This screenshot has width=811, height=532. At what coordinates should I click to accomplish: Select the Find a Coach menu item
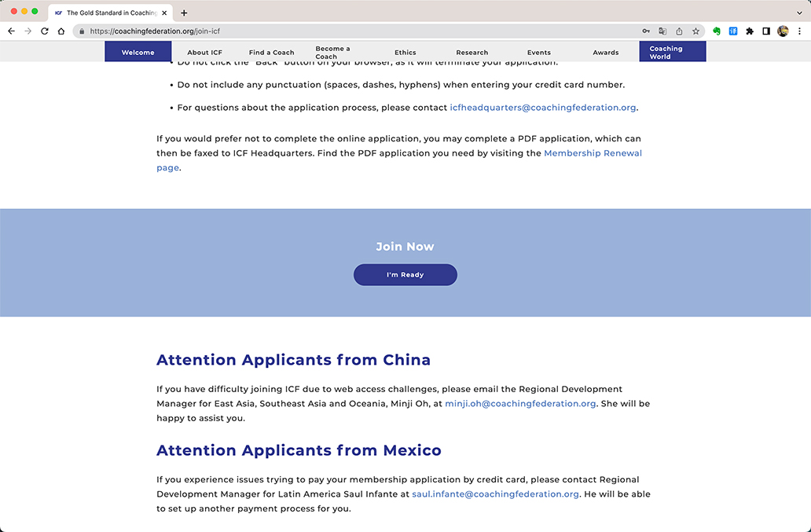point(271,53)
